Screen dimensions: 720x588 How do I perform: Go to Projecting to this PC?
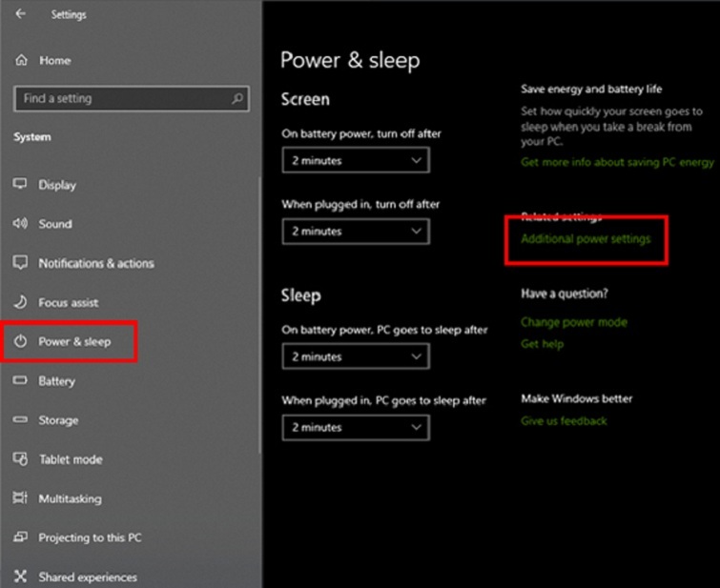tap(90, 537)
